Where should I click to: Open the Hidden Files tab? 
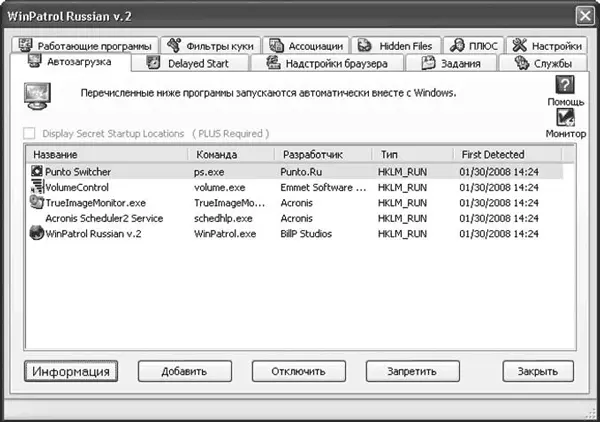point(396,45)
